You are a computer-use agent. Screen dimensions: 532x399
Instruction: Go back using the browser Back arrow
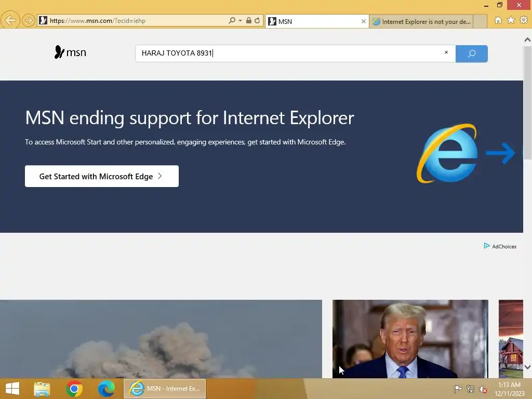[10, 20]
